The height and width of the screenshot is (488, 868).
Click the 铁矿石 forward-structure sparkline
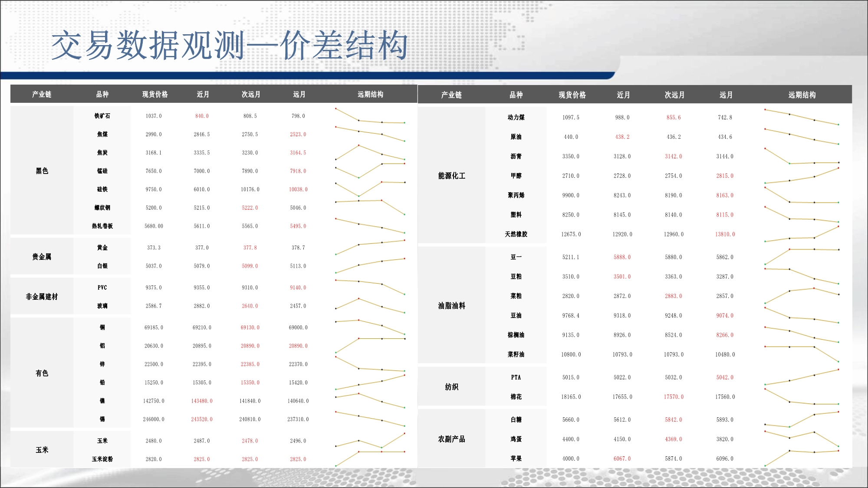coord(370,116)
